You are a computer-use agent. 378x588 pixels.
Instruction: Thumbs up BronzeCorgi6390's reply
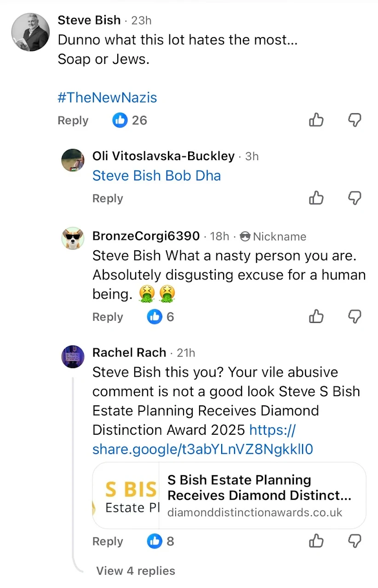click(x=316, y=317)
